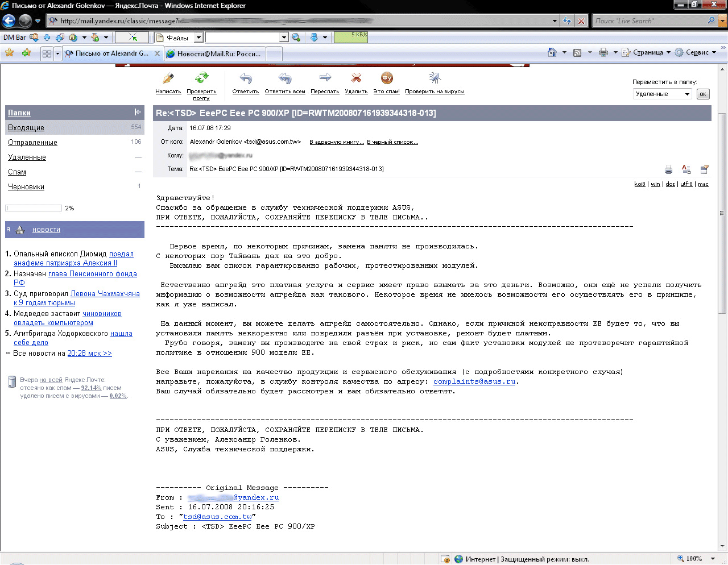
Task: Click the Ответить всем reply-all icon
Action: click(285, 78)
